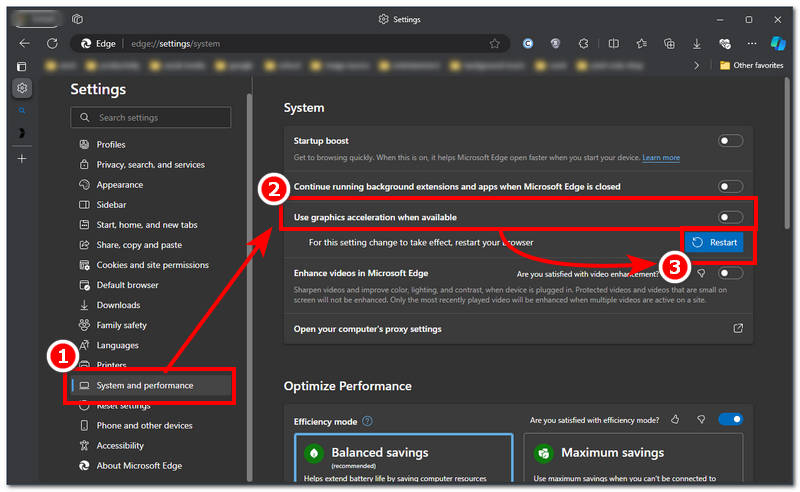This screenshot has width=800, height=492.
Task: Open the external proxy settings icon
Action: (738, 328)
